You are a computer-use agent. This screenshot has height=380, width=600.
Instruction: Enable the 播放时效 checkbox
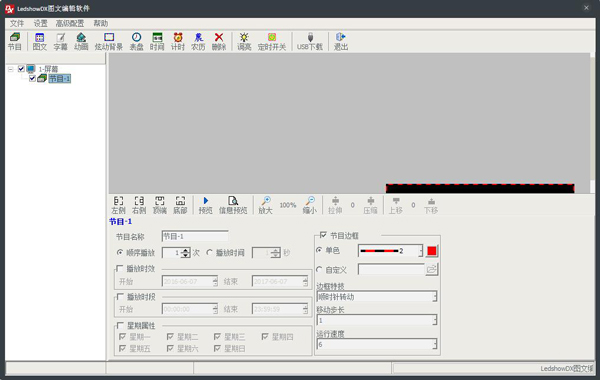(120, 268)
